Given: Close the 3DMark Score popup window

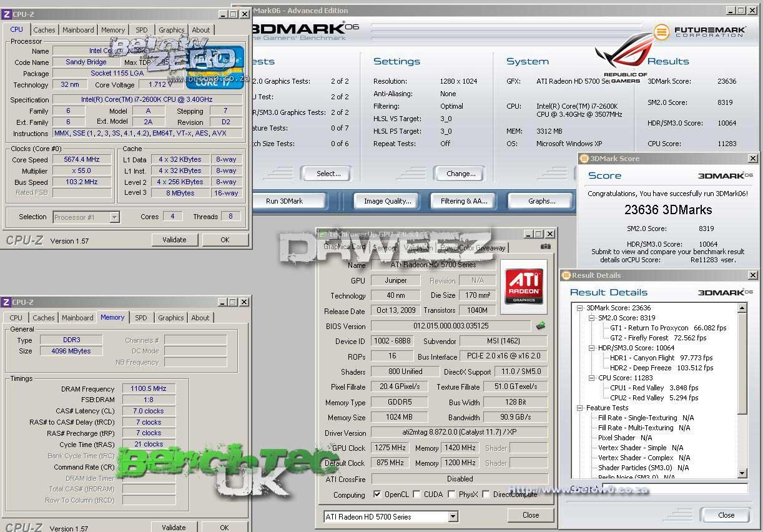Looking at the screenshot, I should click(752, 159).
